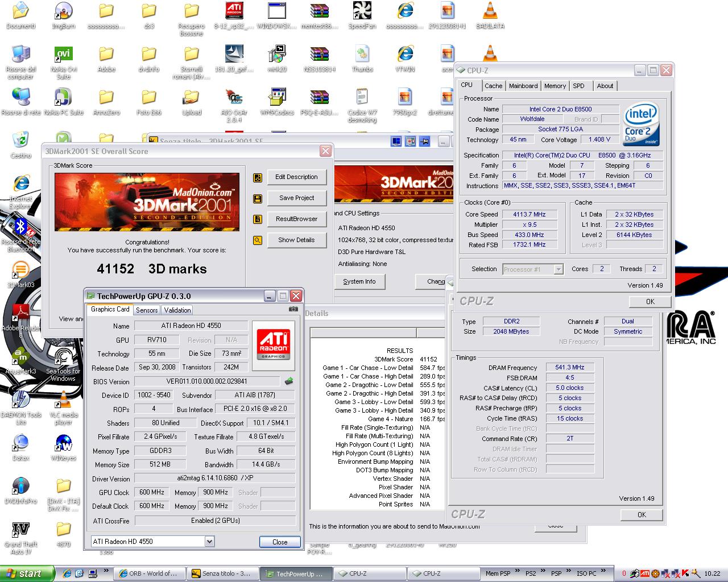The image size is (728, 582).
Task: Click OK in the CPU-Z Memory window
Action: point(642,514)
